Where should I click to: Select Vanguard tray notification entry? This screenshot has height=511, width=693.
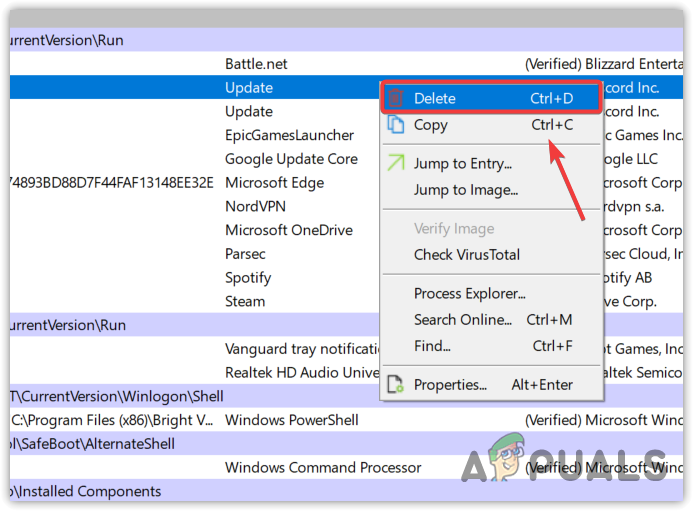tap(302, 349)
